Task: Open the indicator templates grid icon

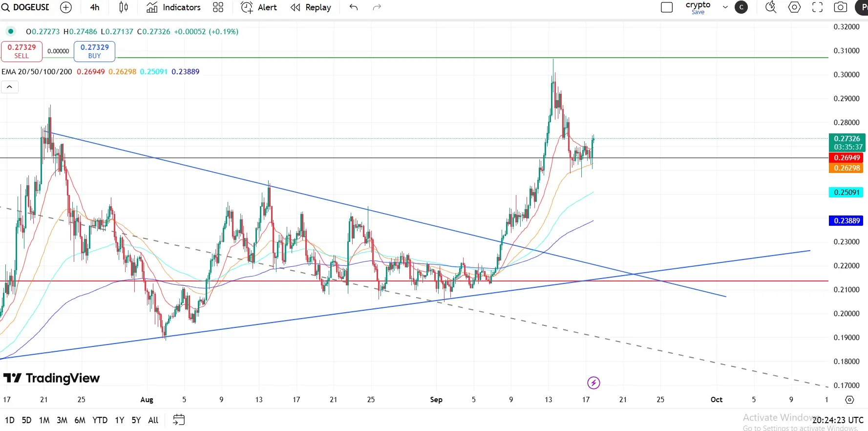Action: click(218, 7)
